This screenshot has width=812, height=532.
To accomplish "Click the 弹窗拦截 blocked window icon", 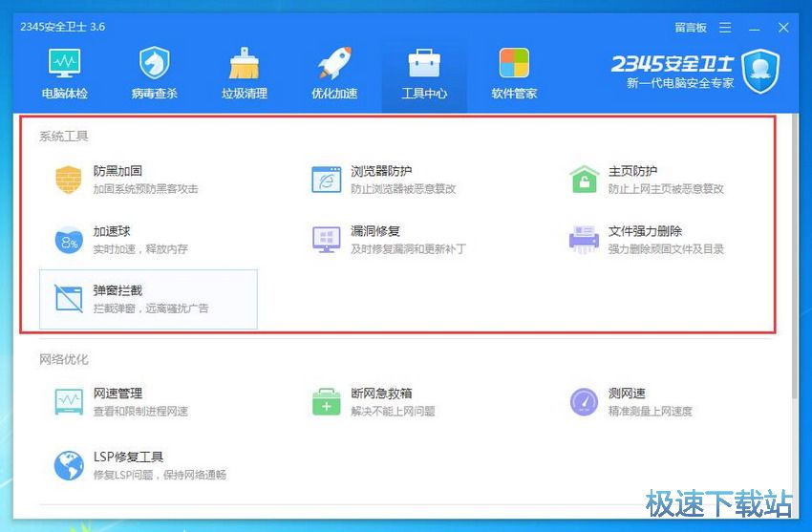I will point(69,299).
